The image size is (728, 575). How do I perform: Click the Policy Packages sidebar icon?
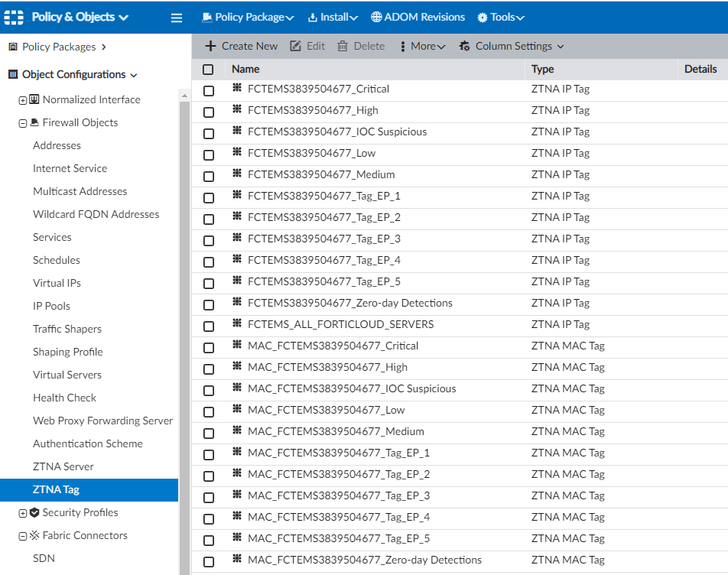pyautogui.click(x=13, y=47)
